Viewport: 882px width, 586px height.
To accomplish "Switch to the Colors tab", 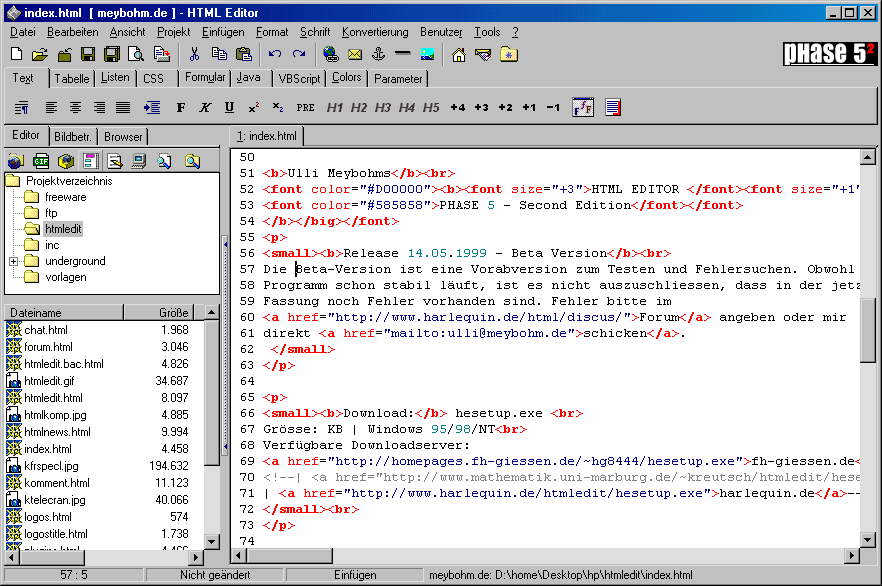I will [346, 78].
